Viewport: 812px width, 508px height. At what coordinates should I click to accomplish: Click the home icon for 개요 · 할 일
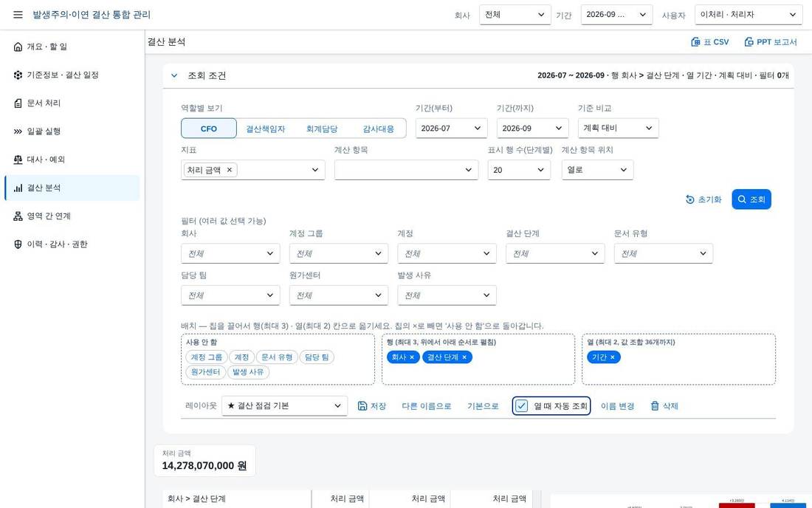point(18,47)
